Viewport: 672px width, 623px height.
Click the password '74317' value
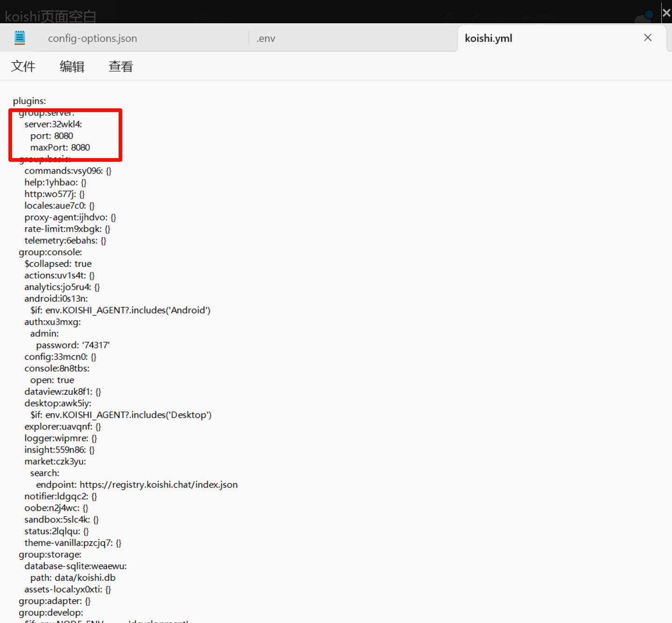click(x=96, y=345)
